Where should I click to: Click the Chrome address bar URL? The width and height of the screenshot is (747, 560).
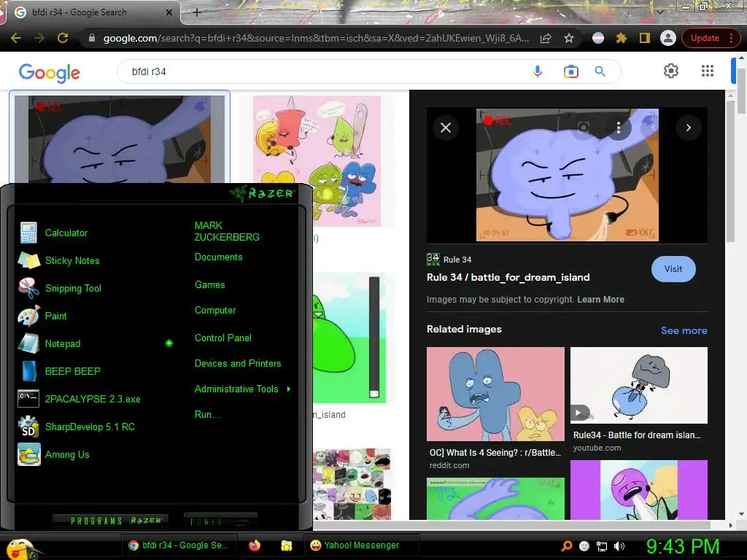(x=315, y=38)
